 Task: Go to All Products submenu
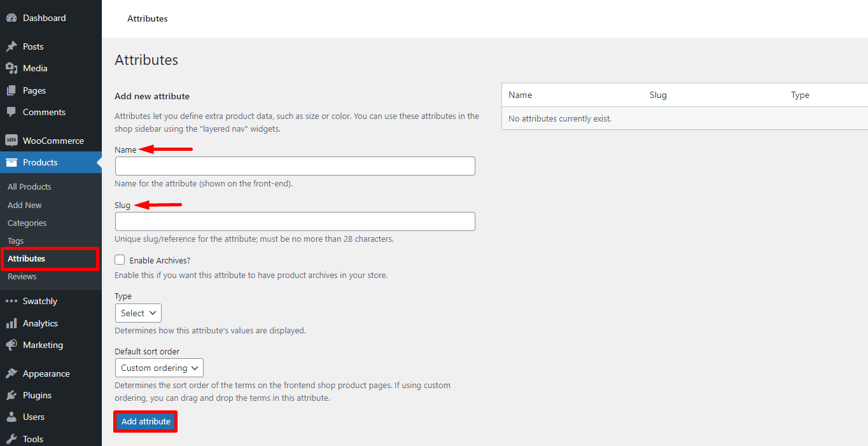(29, 186)
